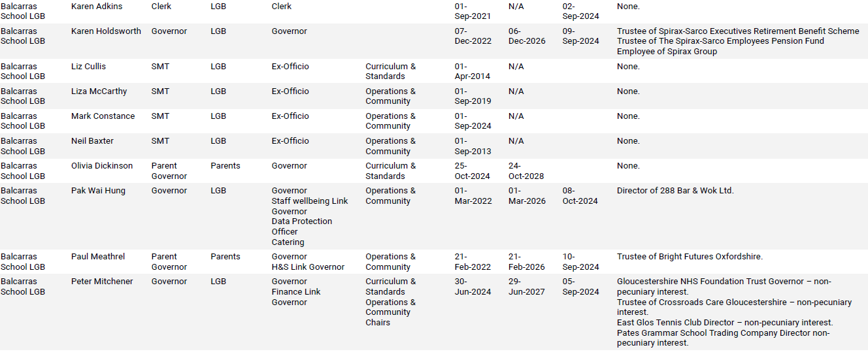Click the name Karen Adkins
Image resolution: width=868 pixels, height=358 pixels.
click(x=97, y=7)
